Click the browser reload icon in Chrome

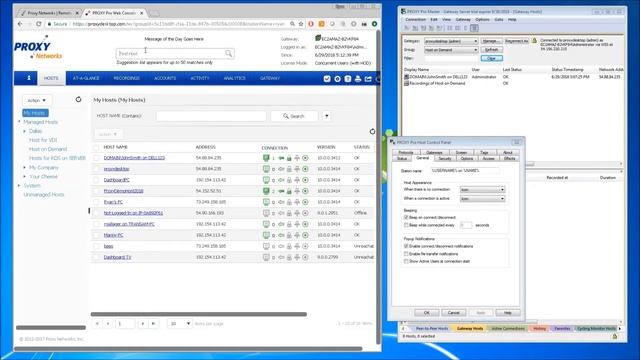click(x=38, y=24)
